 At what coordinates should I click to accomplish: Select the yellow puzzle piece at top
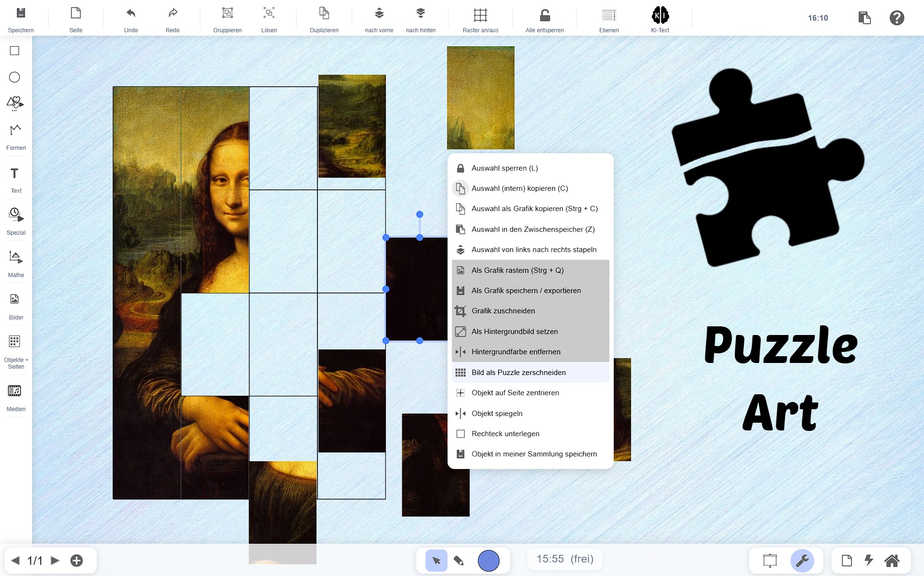pos(481,98)
